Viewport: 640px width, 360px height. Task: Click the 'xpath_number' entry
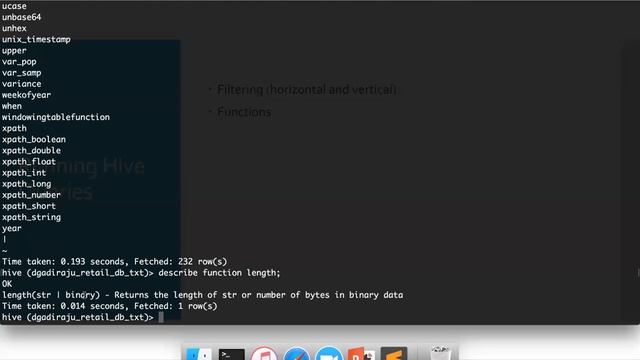pyautogui.click(x=31, y=195)
